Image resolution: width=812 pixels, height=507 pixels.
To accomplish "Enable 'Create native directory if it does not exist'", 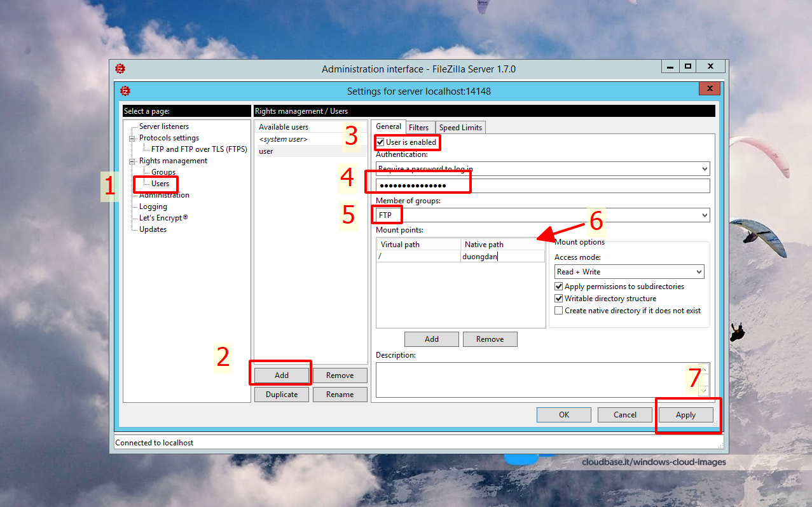I will point(558,310).
